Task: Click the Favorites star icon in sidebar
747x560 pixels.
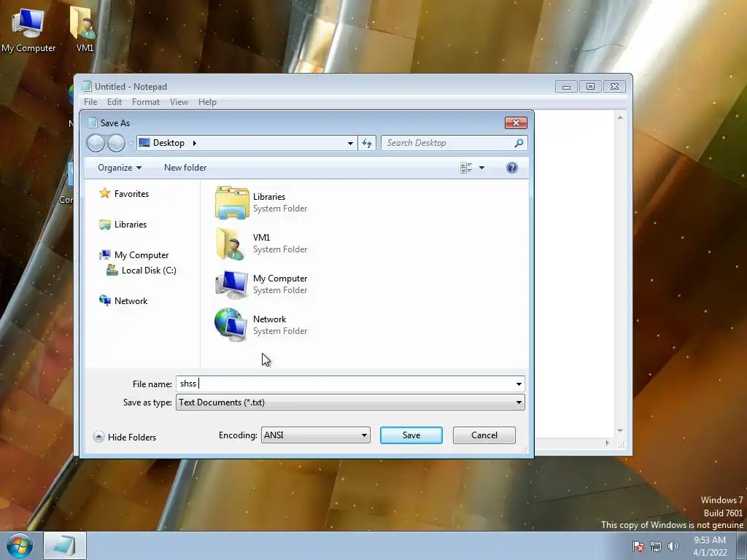Action: coord(105,193)
